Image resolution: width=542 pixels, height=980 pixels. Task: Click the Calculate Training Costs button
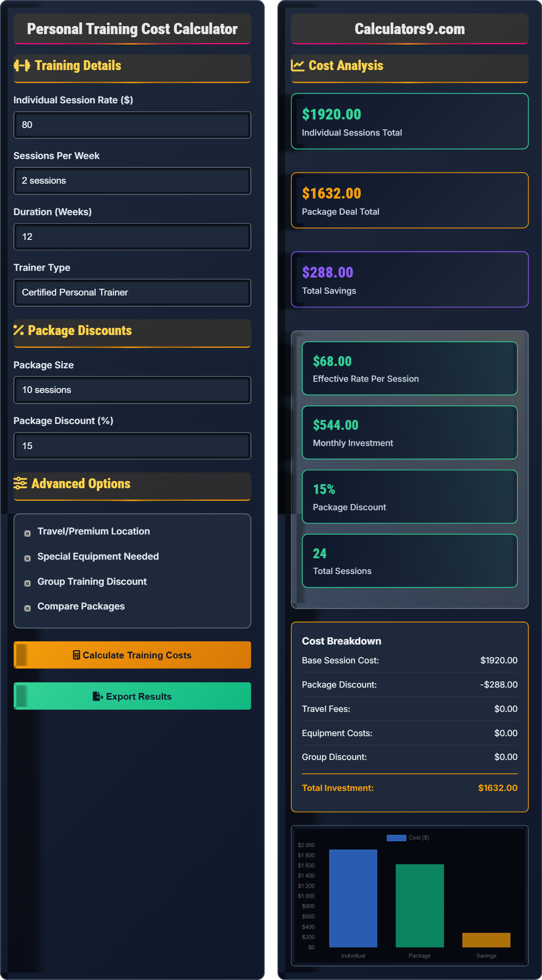point(132,655)
